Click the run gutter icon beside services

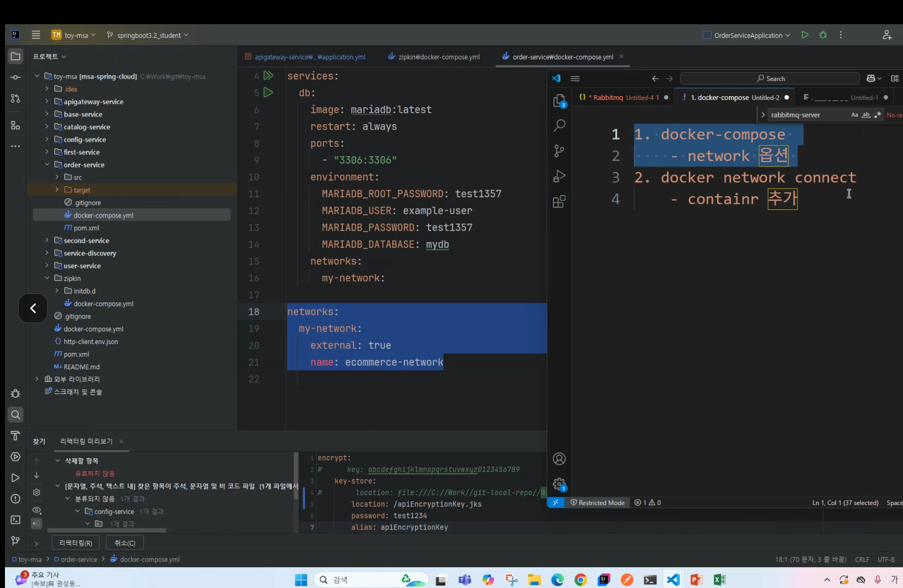point(268,76)
